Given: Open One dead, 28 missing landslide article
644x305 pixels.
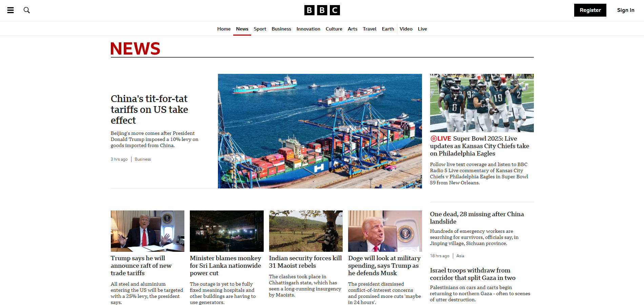Looking at the screenshot, I should pyautogui.click(x=477, y=218).
